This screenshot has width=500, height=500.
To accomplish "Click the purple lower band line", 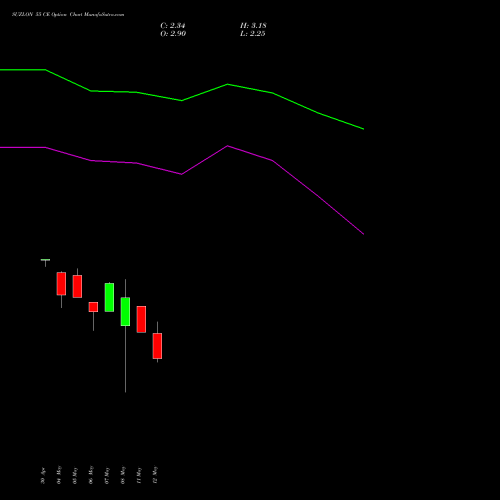I will 182,174.
